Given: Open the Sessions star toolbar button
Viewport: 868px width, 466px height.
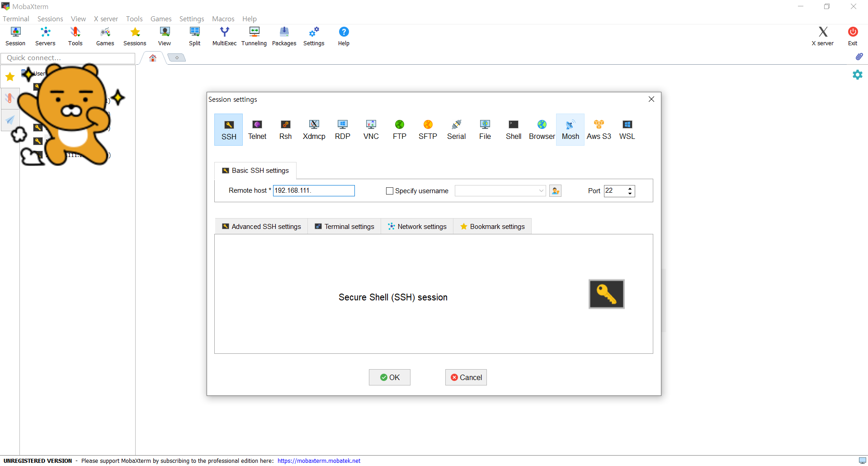Looking at the screenshot, I should (x=135, y=36).
